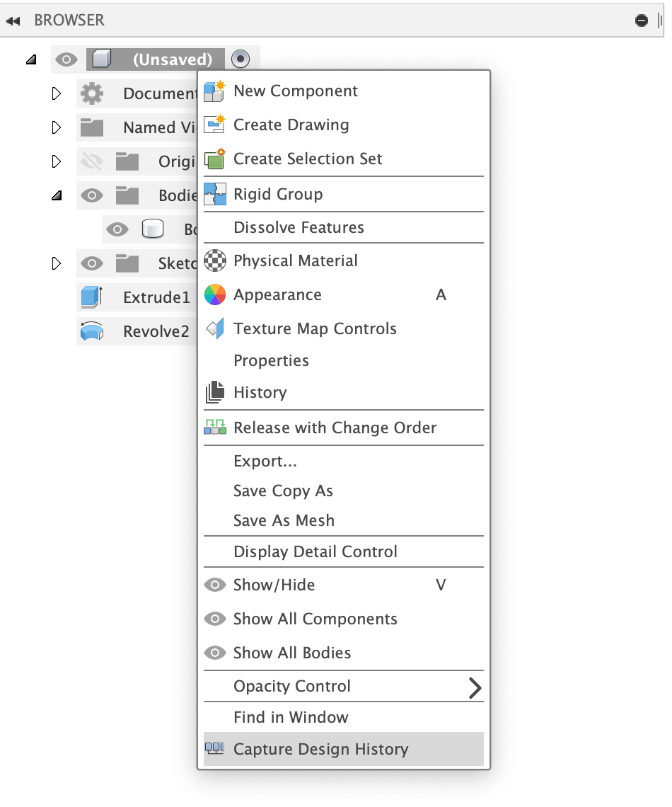Expand the Document Settings tree node
This screenshot has width=672, height=807.
click(x=57, y=93)
